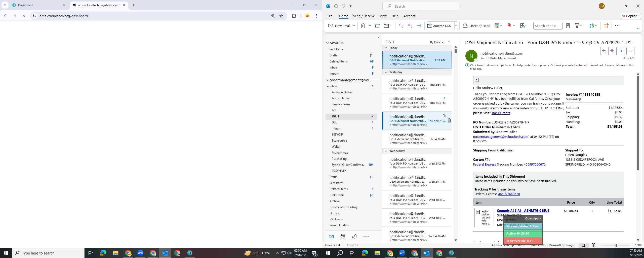This screenshot has width=644, height=258.
Task: Click the zoom out minus in status bar
Action: [x=601, y=245]
